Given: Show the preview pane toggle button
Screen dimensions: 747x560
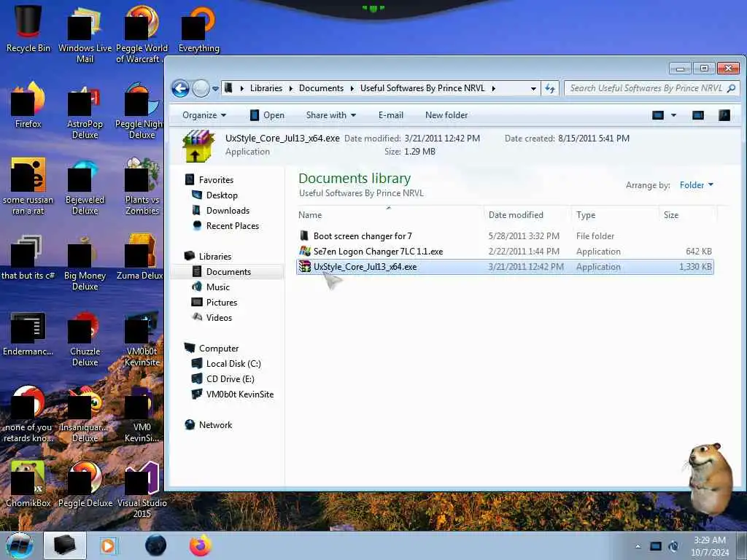Looking at the screenshot, I should coord(698,115).
